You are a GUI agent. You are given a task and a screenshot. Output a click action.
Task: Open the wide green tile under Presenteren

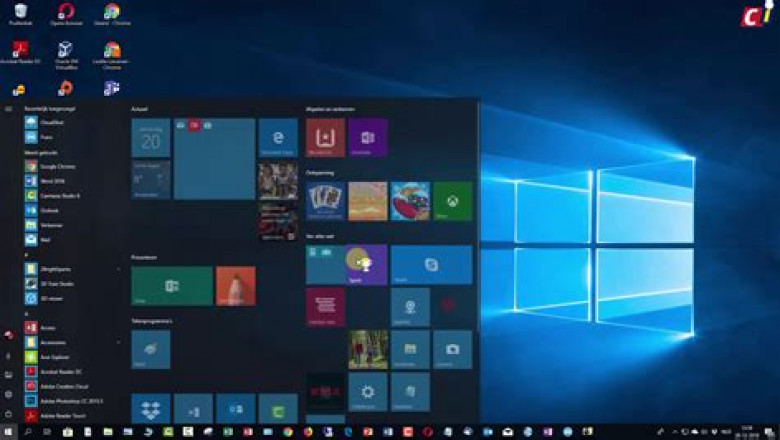point(172,286)
